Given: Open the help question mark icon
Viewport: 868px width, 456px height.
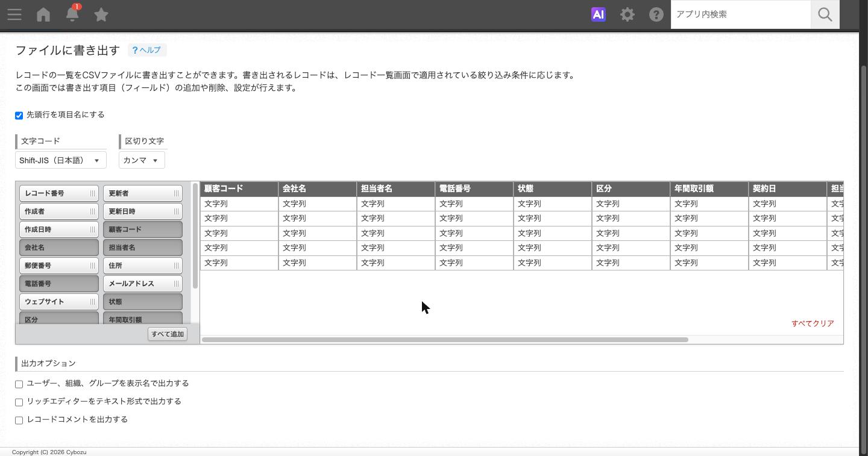Looking at the screenshot, I should [656, 14].
